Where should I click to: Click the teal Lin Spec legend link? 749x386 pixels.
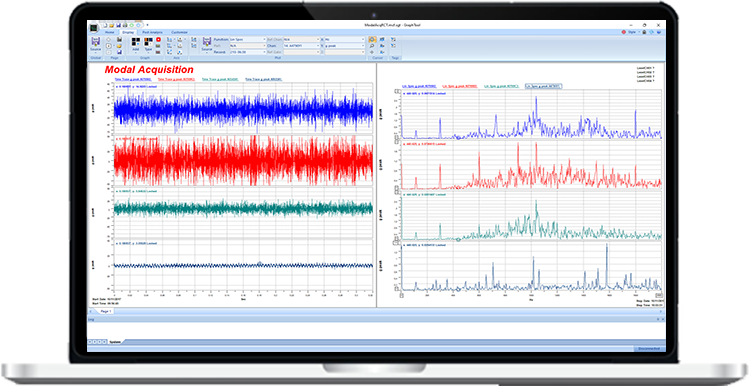[x=502, y=86]
